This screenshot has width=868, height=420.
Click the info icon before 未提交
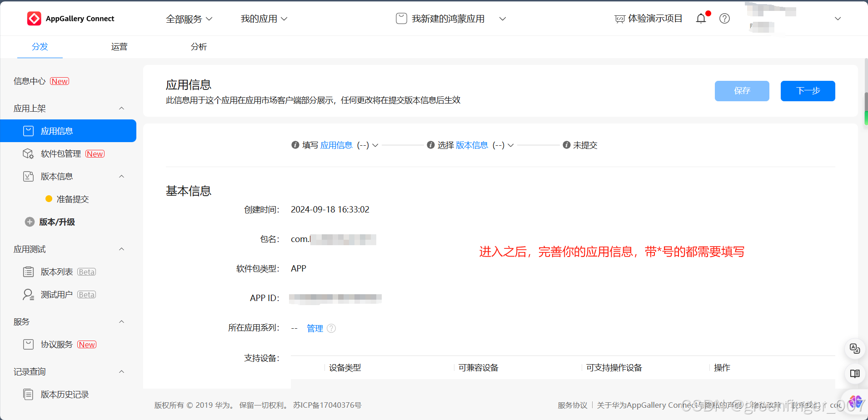pos(567,145)
